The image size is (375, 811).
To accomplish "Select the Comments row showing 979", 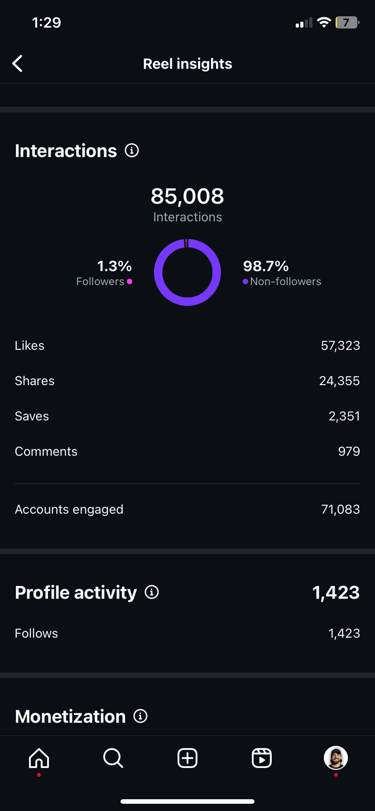I will (x=187, y=451).
